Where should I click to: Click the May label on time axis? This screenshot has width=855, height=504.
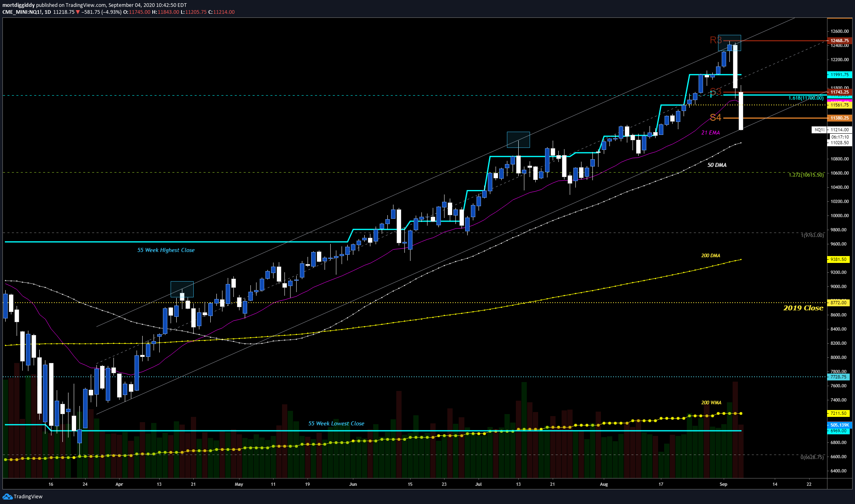tap(239, 484)
